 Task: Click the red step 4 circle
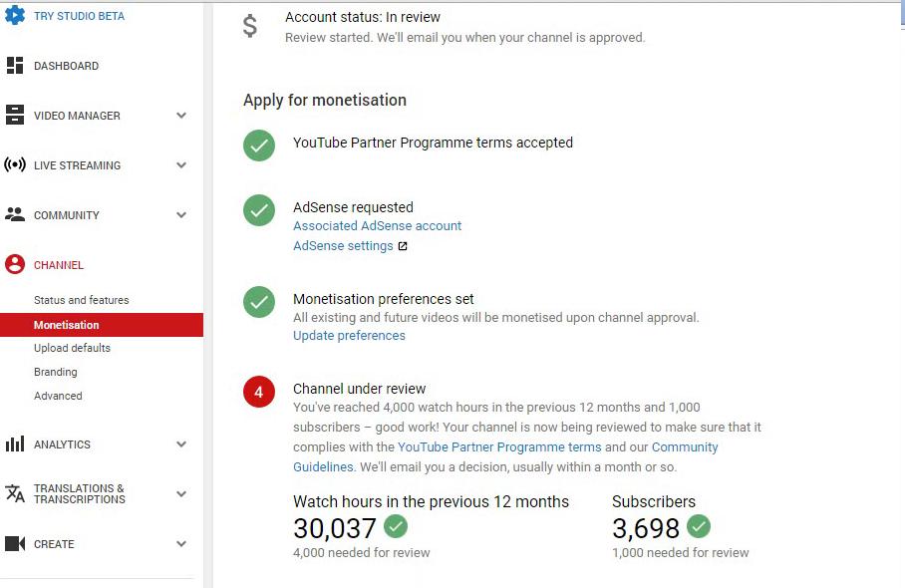tap(259, 392)
